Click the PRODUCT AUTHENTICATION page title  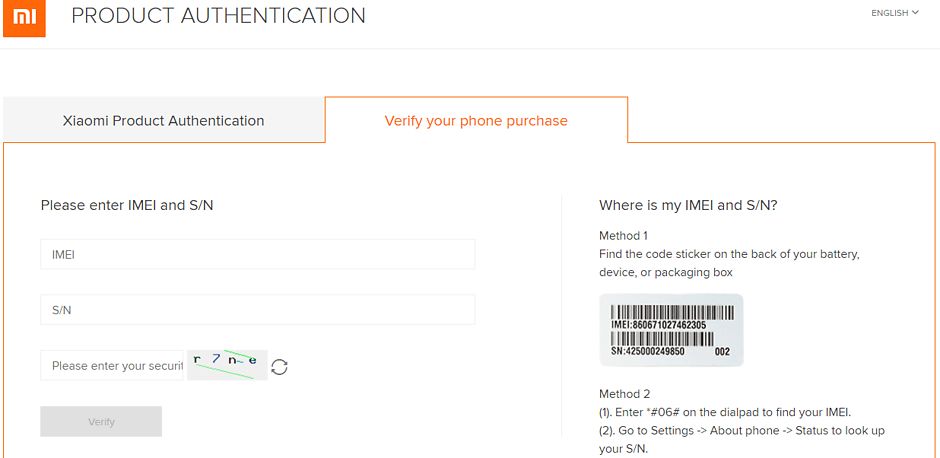pos(218,16)
